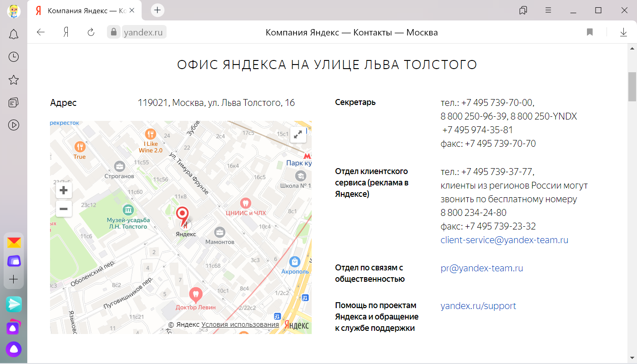
Task: Open purple Yandex Disk sidebar icon
Action: tap(14, 261)
